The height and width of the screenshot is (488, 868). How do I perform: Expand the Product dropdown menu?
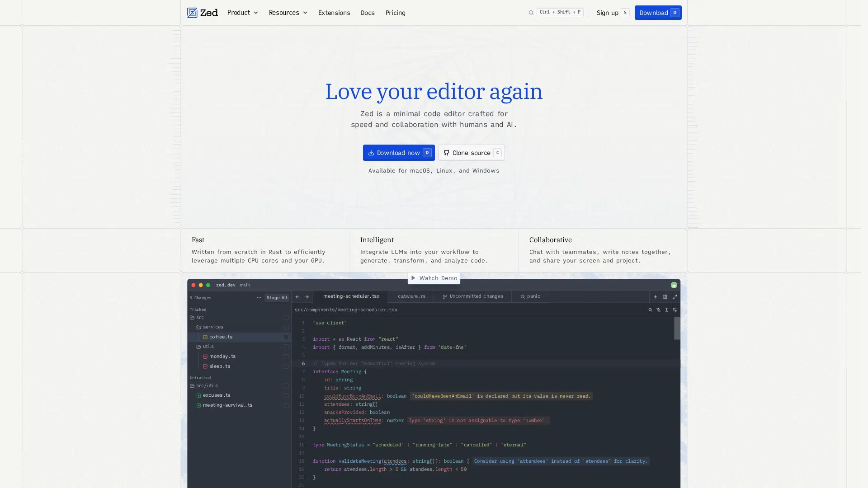coord(242,13)
